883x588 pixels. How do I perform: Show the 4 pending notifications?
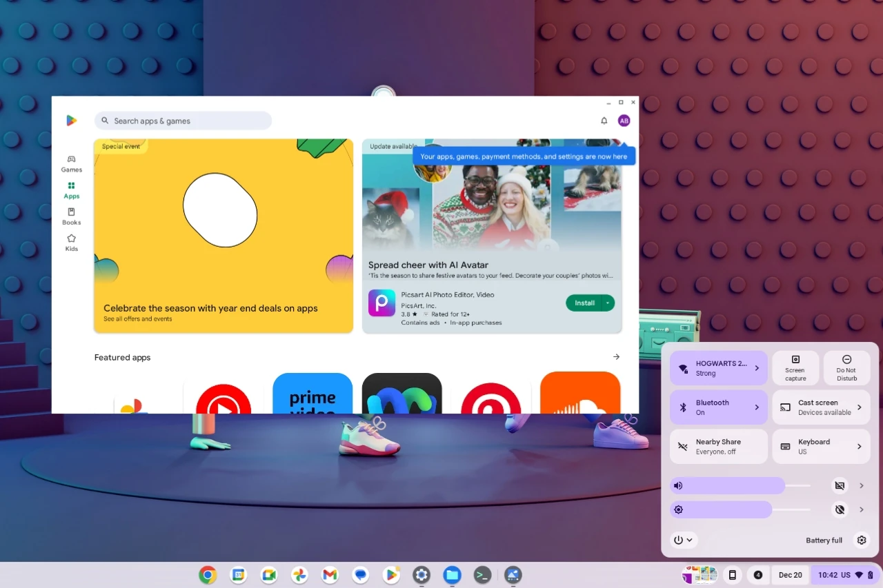coord(758,575)
